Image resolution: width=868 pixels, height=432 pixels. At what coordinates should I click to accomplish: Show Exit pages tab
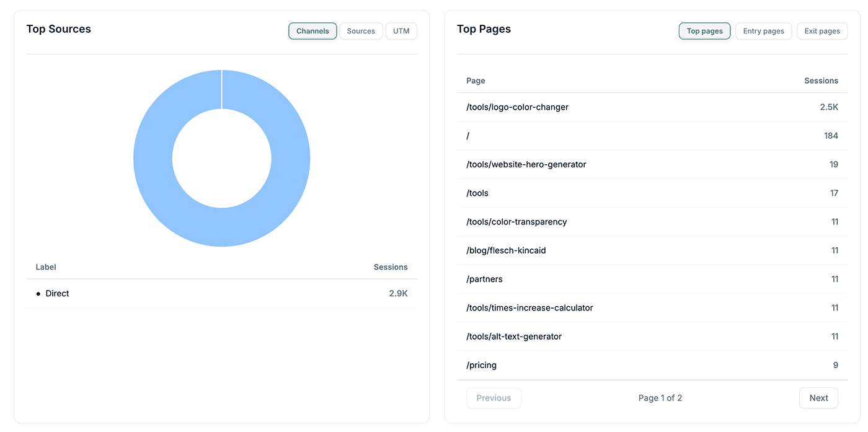(822, 31)
